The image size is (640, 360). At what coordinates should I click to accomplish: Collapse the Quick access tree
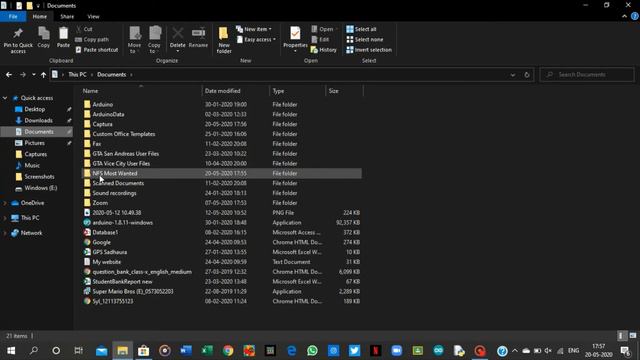(5, 98)
